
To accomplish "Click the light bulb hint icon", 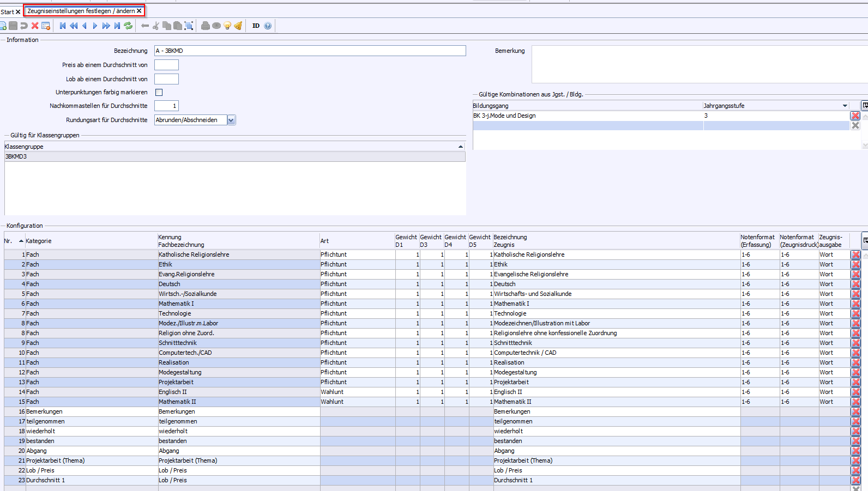I will click(x=227, y=26).
